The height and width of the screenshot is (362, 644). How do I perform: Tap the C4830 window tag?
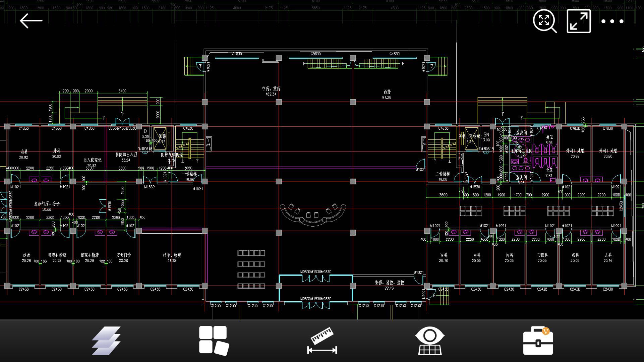tap(394, 54)
